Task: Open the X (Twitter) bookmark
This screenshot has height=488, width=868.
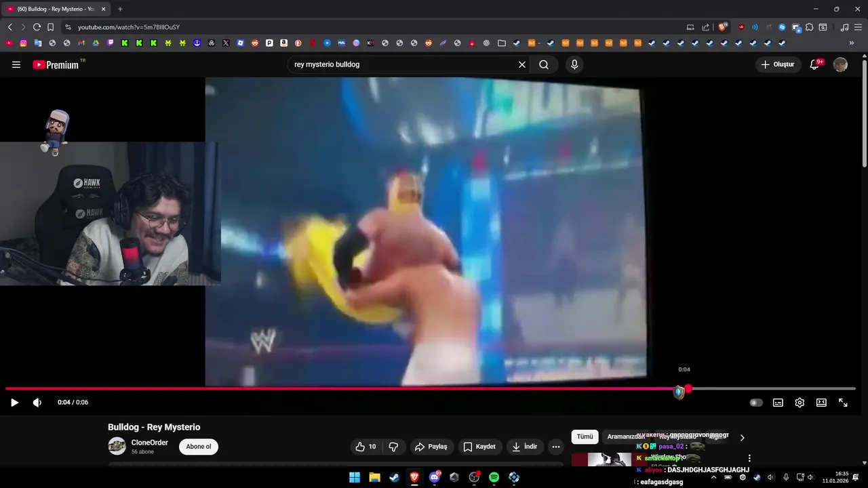Action: point(226,43)
